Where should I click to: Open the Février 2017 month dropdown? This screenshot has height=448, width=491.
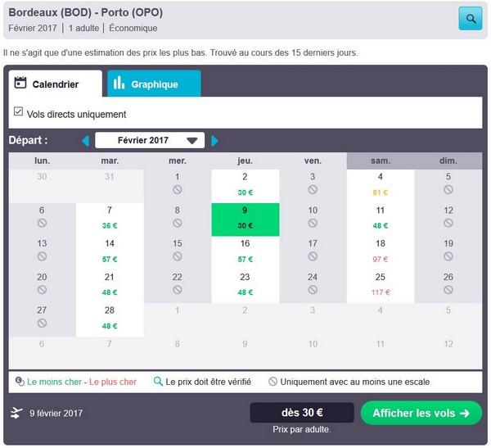point(150,141)
